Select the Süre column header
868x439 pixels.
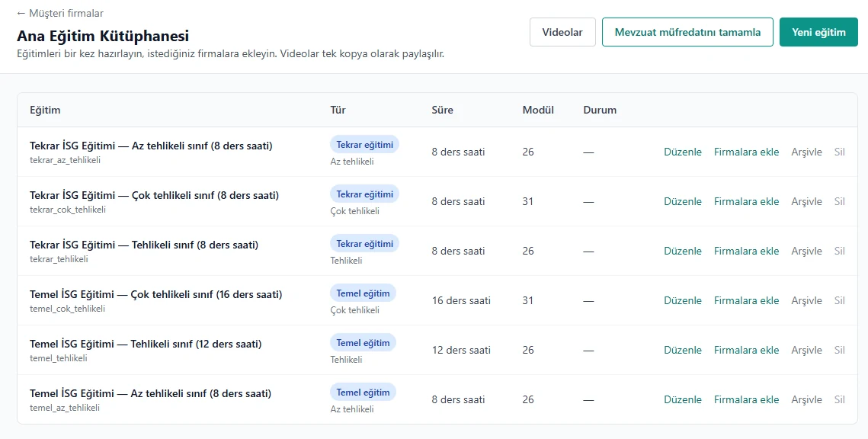point(442,111)
